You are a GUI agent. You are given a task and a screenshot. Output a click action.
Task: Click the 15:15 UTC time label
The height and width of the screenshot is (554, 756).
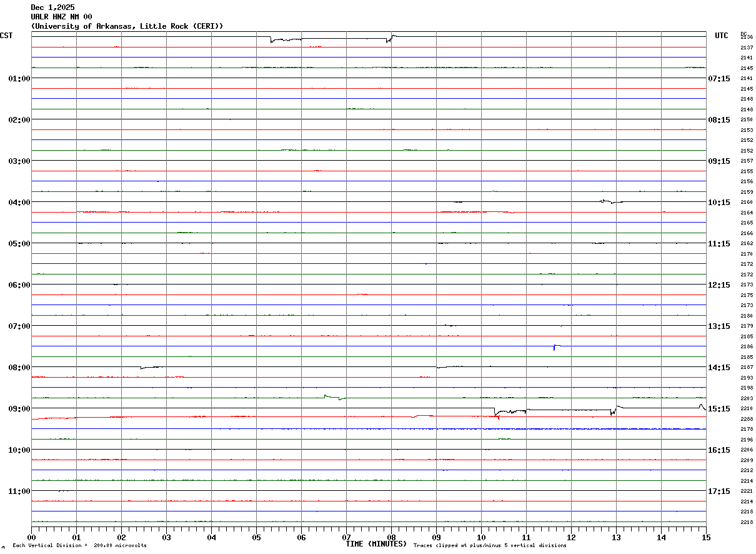719,408
